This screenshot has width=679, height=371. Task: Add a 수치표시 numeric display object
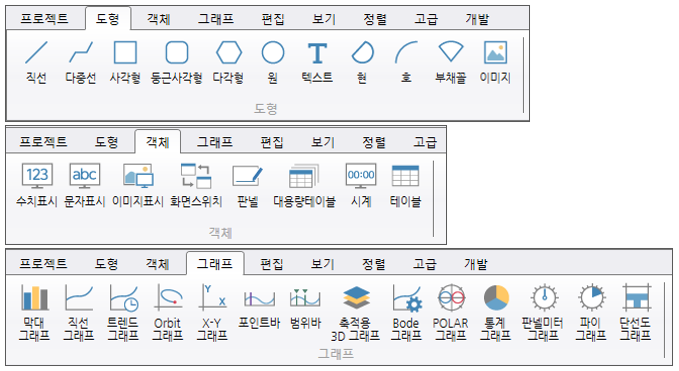pos(37,185)
